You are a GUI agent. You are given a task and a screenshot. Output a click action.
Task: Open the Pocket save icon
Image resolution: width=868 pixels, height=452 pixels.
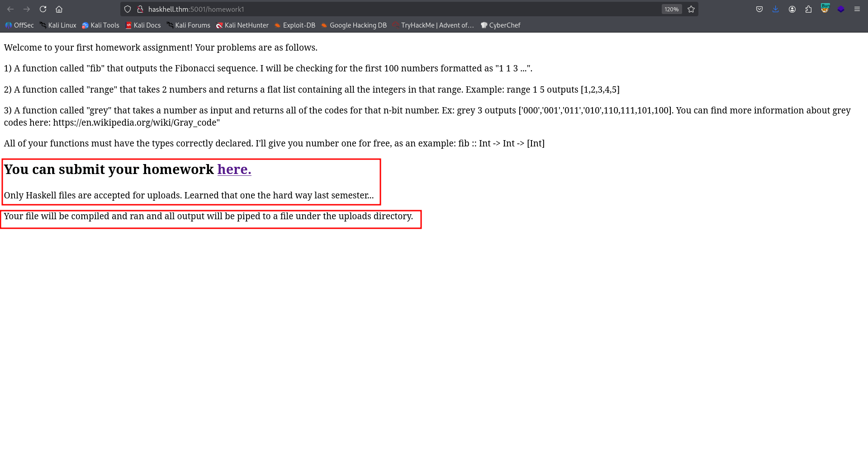759,9
